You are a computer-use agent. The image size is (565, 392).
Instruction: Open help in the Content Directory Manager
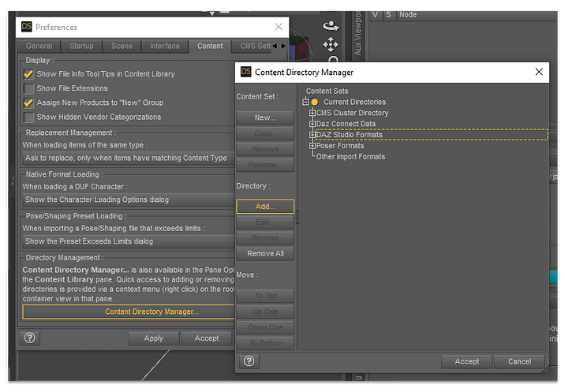[249, 361]
